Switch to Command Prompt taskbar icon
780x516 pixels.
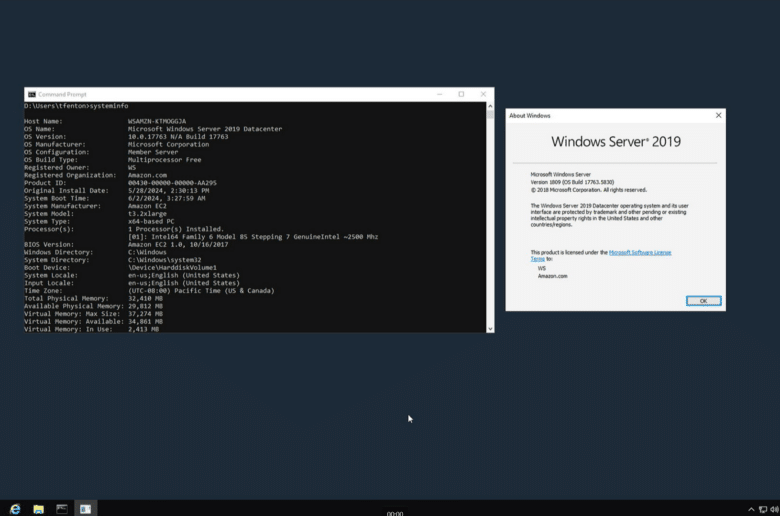point(62,509)
